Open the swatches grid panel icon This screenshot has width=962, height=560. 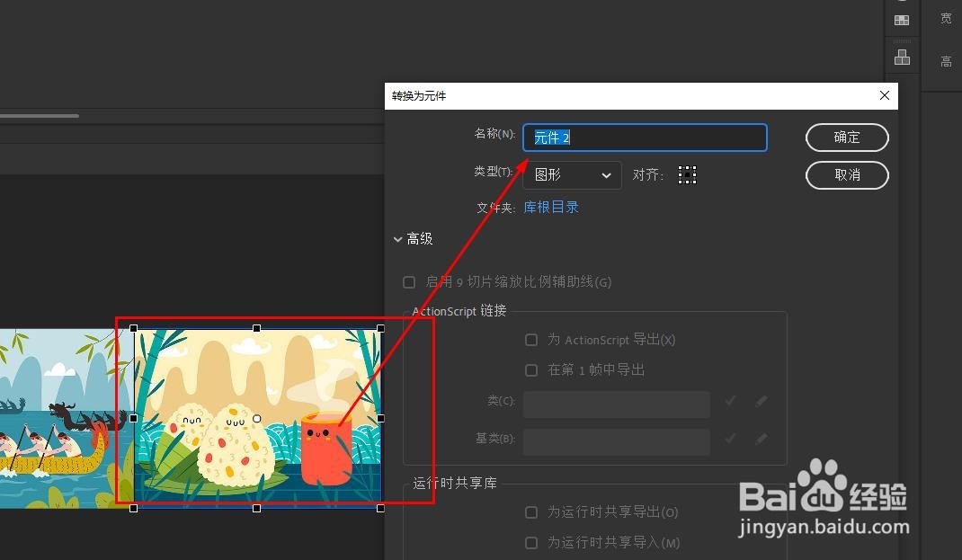tap(902, 21)
